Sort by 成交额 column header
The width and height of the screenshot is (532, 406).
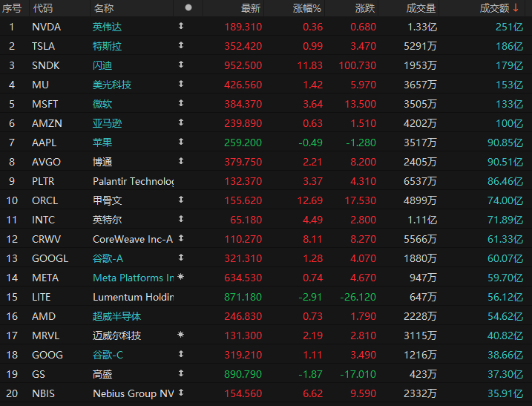coord(494,8)
